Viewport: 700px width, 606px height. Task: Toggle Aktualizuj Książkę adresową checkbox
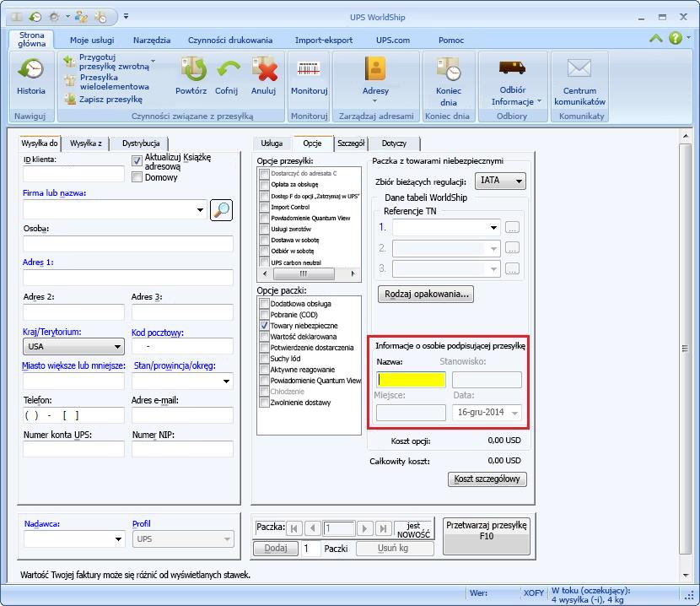tap(137, 161)
